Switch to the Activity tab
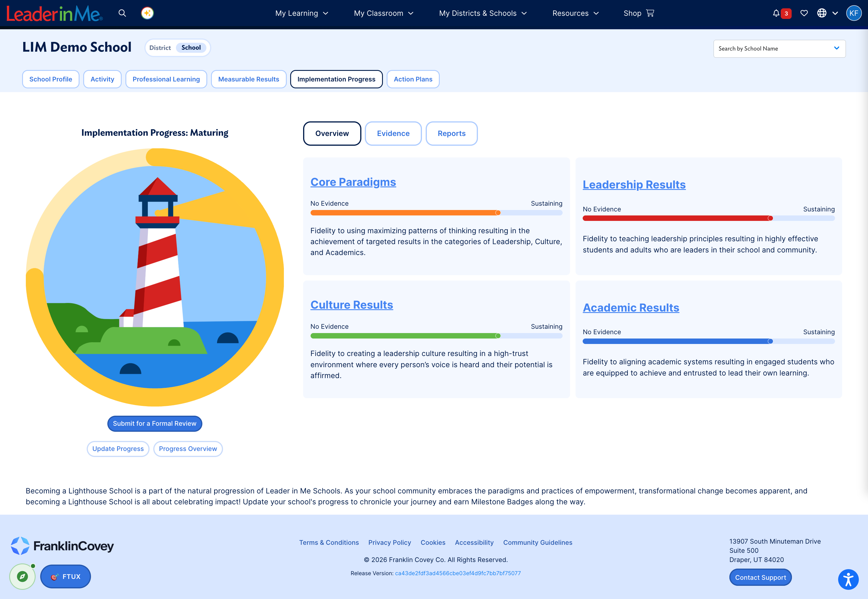 click(102, 79)
